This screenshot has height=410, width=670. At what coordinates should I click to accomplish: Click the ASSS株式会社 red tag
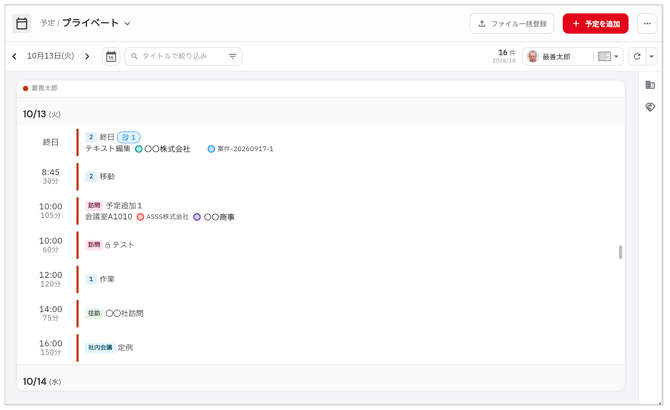coord(163,217)
